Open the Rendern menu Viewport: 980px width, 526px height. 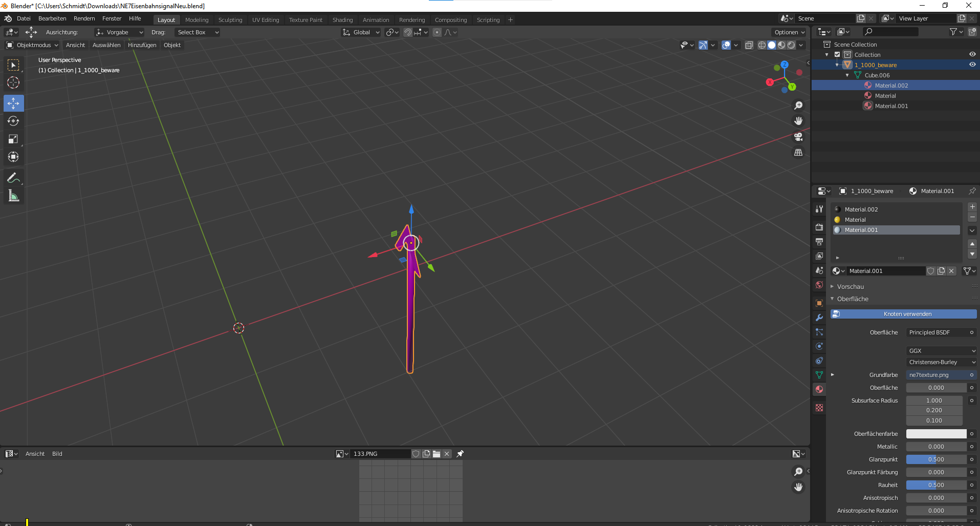(84, 18)
